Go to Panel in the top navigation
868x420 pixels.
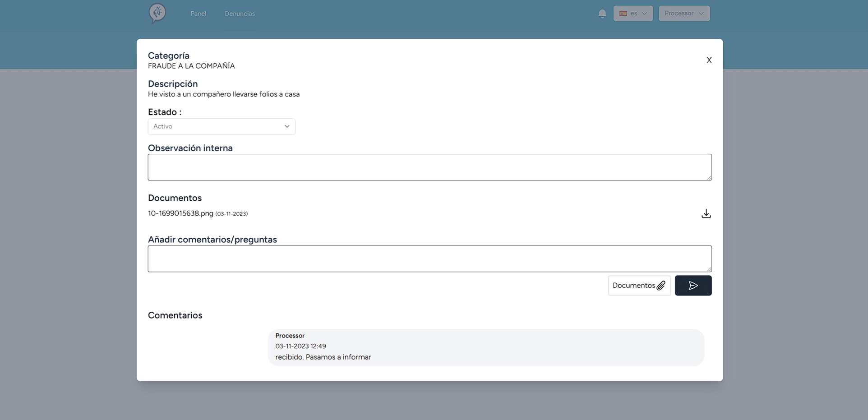click(198, 14)
